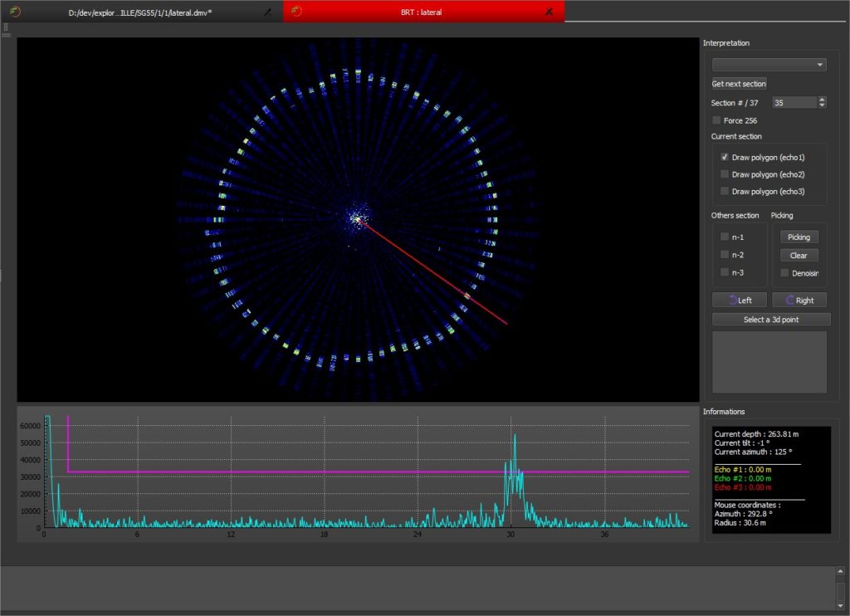The height and width of the screenshot is (616, 850).
Task: Uncheck Draw polygon (echo1)
Action: 725,156
